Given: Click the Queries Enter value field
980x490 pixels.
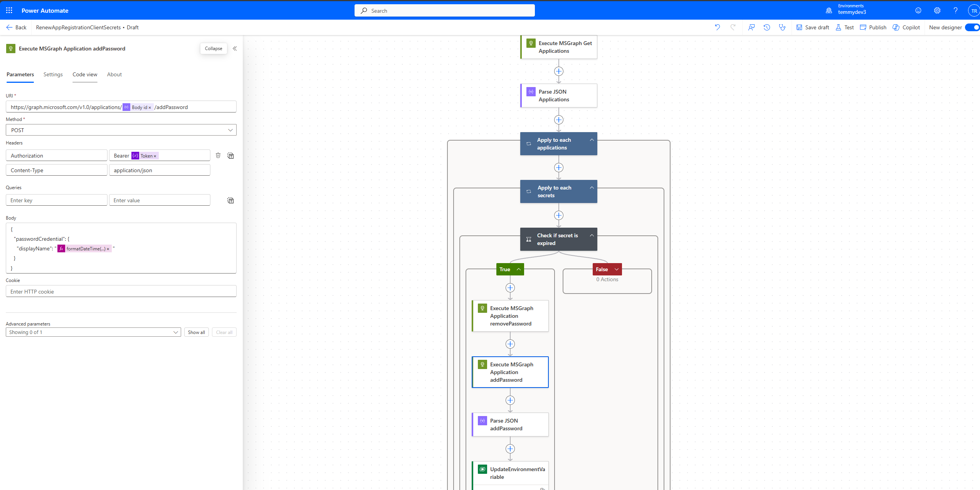Looking at the screenshot, I should tap(160, 200).
